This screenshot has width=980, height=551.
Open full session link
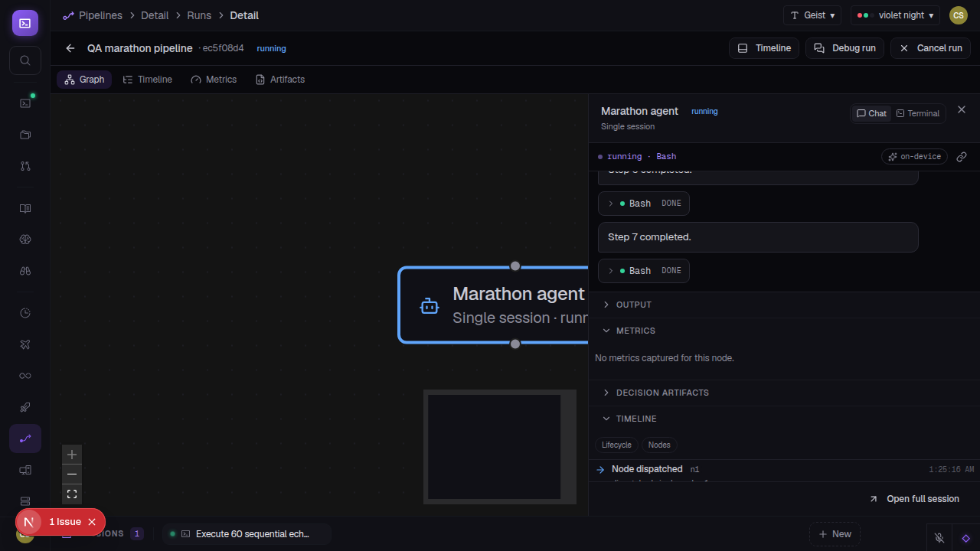[914, 499]
